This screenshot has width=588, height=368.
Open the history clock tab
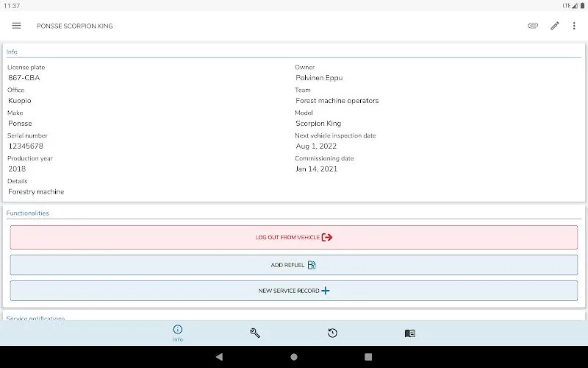pos(332,333)
